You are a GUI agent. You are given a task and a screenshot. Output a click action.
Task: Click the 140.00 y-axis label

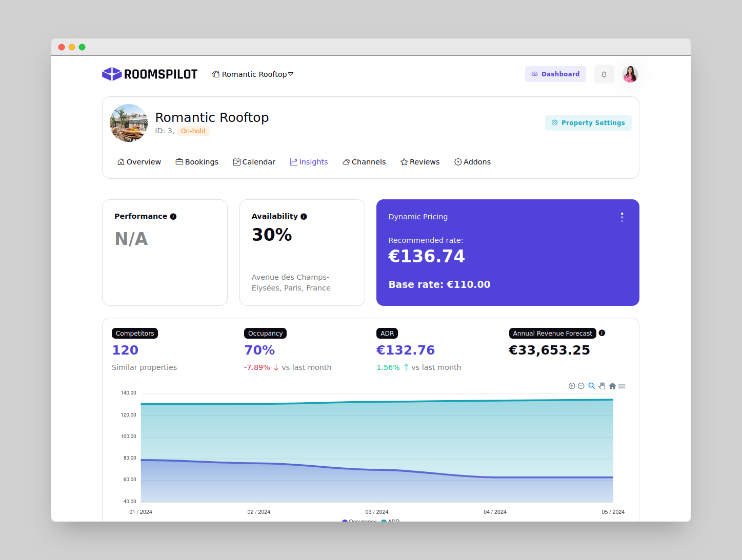(129, 393)
